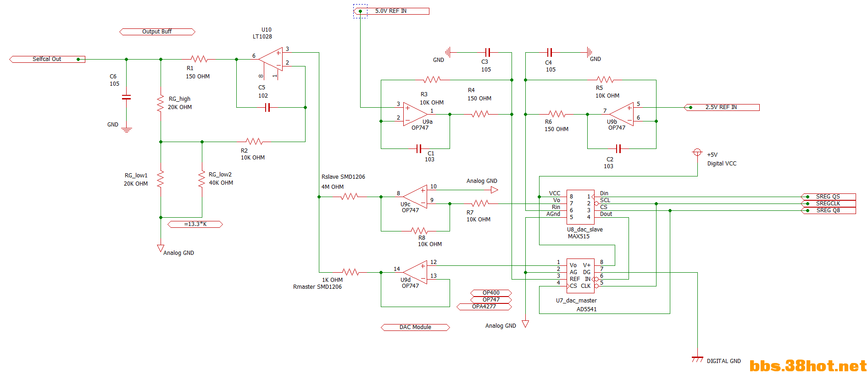The height and width of the screenshot is (374, 868).
Task: Click the U9a OP747 op-amp triangle
Action: (x=415, y=114)
